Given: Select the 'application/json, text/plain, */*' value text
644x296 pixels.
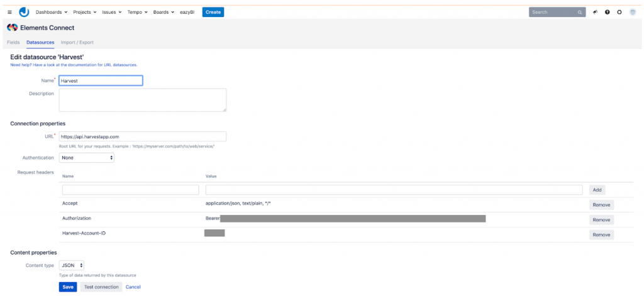Looking at the screenshot, I should point(238,204).
